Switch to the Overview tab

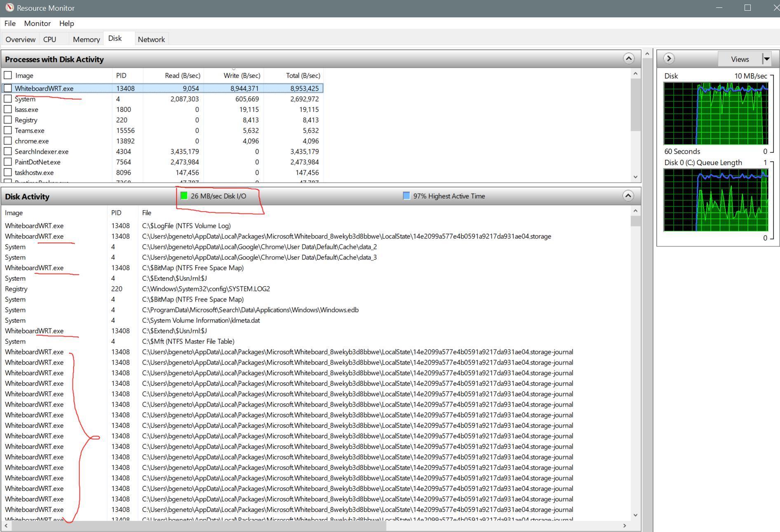(x=20, y=39)
